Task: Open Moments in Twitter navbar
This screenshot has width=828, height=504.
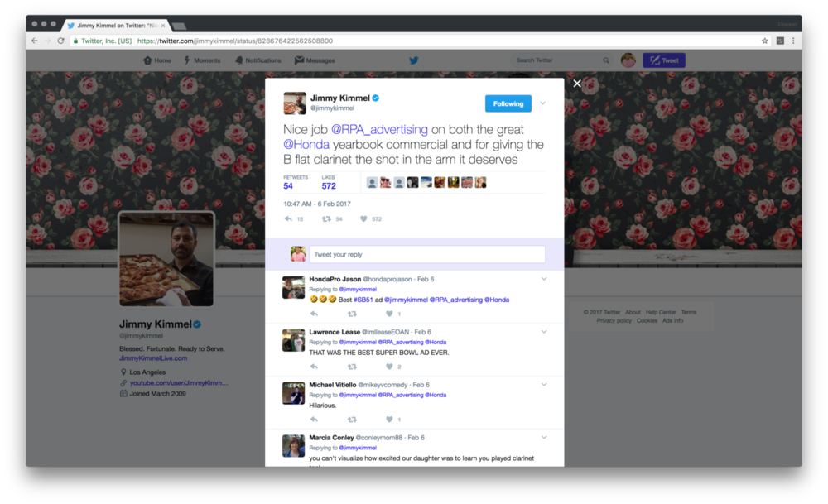Action: 202,60
